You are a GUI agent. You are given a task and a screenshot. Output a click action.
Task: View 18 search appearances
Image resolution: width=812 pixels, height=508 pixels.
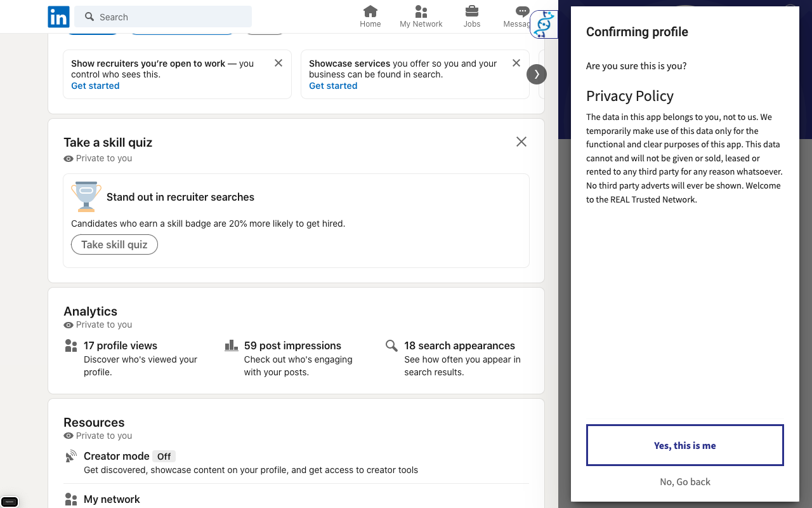click(459, 345)
